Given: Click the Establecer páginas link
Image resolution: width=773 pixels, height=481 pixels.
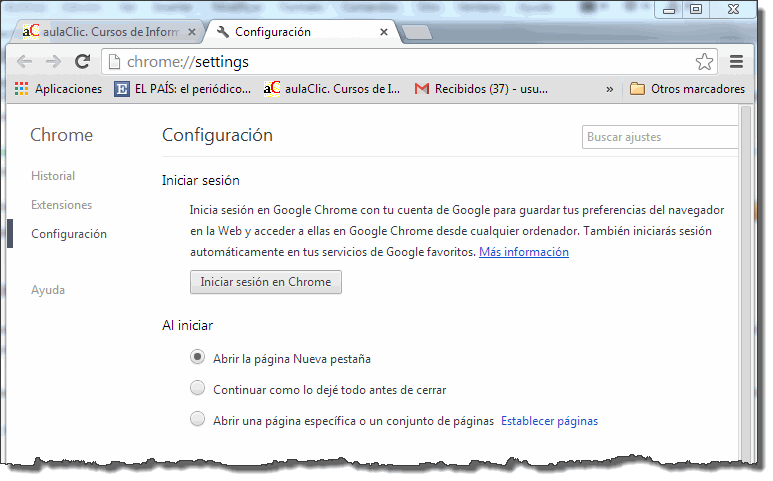Looking at the screenshot, I should tap(549, 421).
